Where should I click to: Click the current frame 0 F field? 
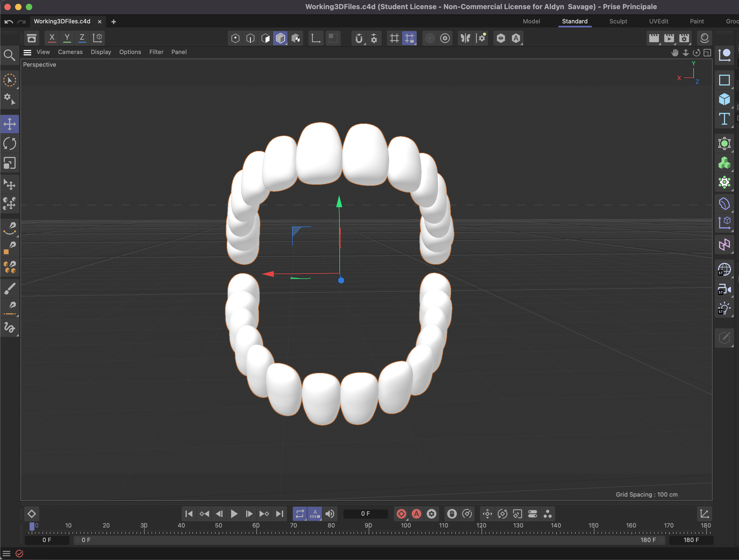[365, 514]
